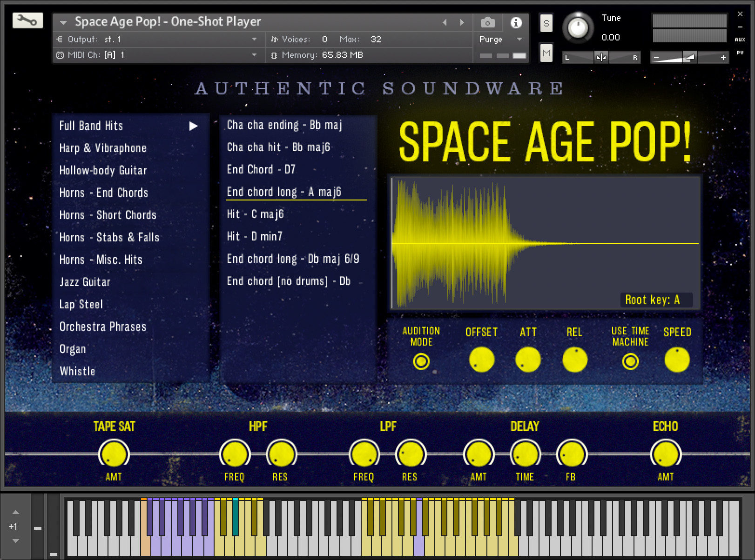Viewport: 755px width, 560px height.
Task: Mute the instrument with M button
Action: 546,53
